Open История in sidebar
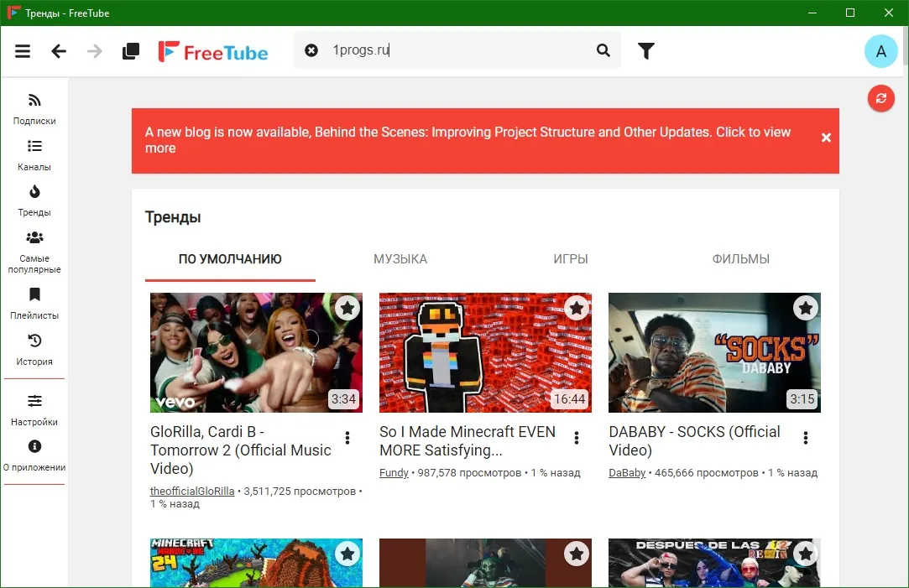Screen dimensions: 909x588 click(34, 349)
